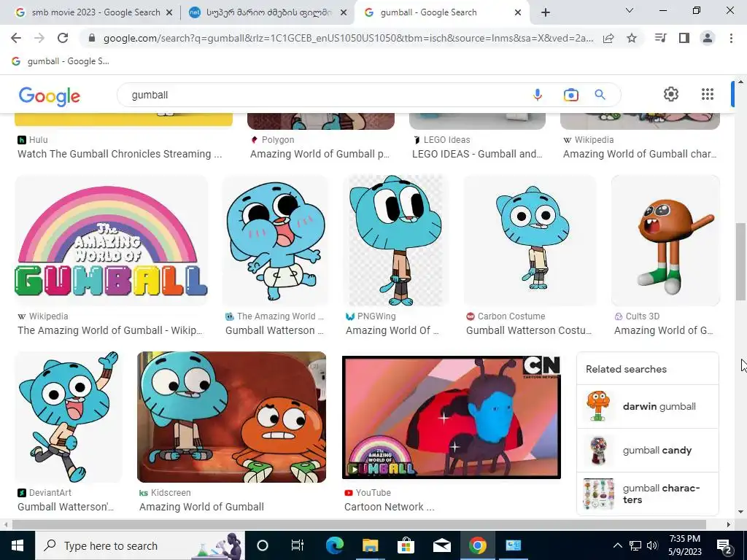Screen dimensions: 747x560
Task: Open the Wikipedia Gumball characters result link
Action: click(640, 154)
